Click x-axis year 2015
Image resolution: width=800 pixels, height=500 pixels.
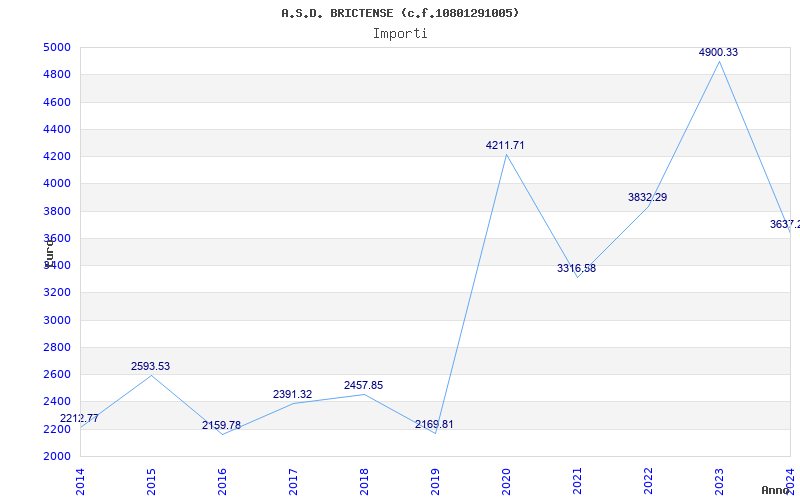(151, 482)
